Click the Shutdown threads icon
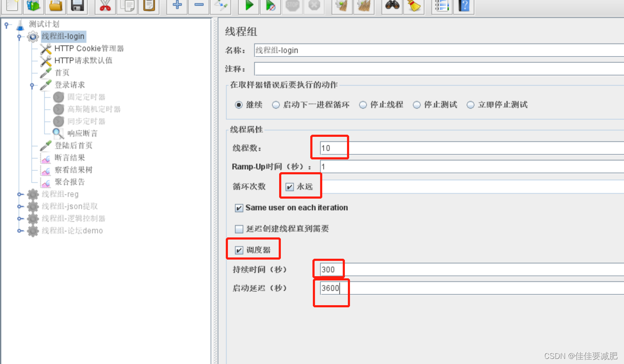The width and height of the screenshot is (624, 364). [314, 5]
